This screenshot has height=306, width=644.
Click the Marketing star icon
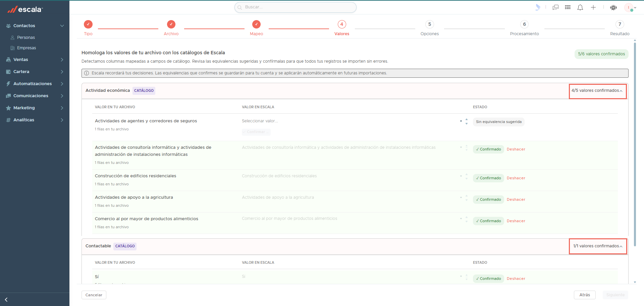coord(8,108)
